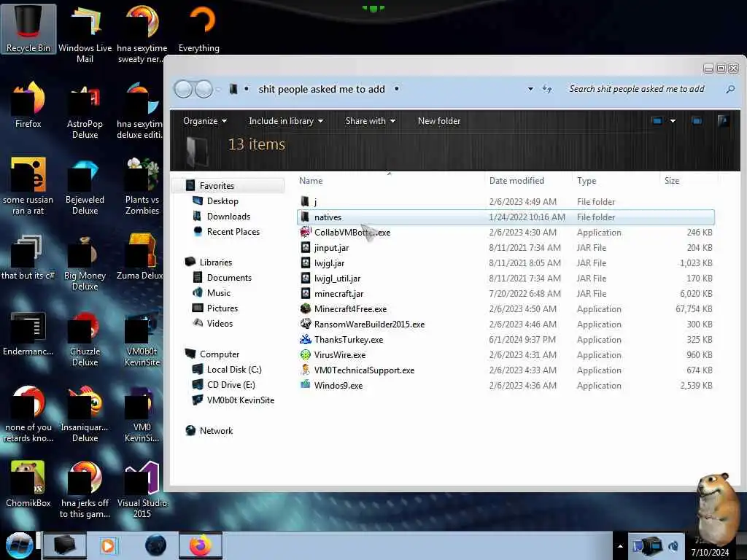The image size is (747, 560).
Task: Open the Share with dropdown
Action: pos(370,121)
